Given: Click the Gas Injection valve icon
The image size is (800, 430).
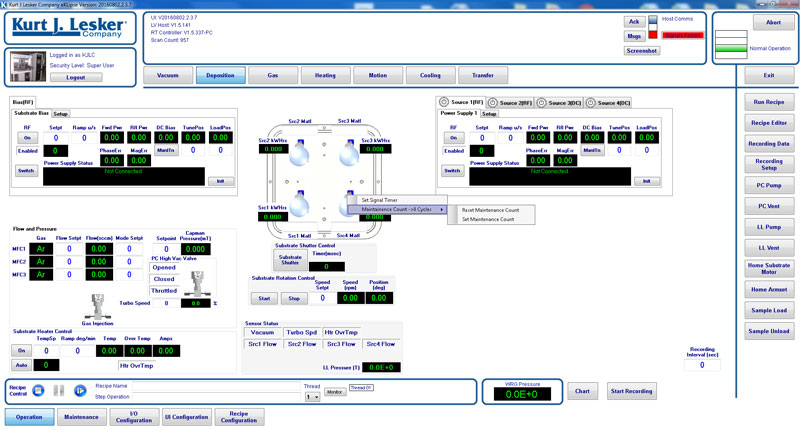Looking at the screenshot, I should pyautogui.click(x=97, y=307).
